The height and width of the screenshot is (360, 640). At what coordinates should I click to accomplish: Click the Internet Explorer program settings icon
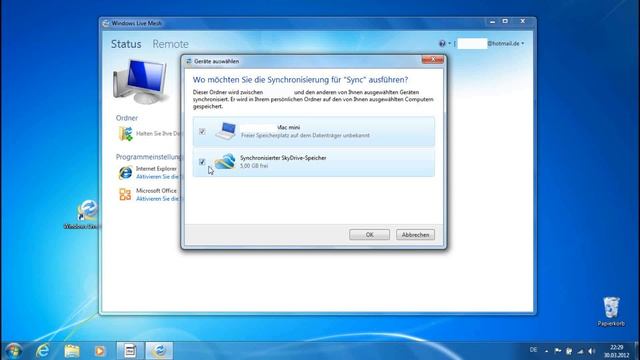point(125,173)
